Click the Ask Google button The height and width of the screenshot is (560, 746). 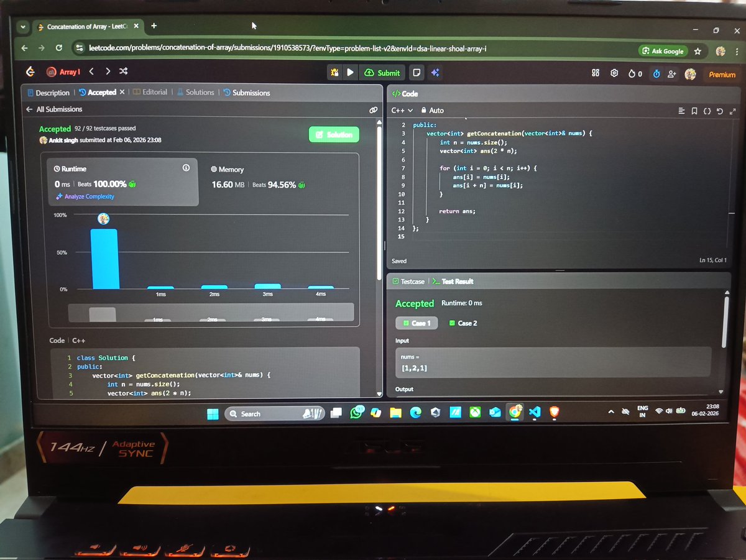[663, 51]
